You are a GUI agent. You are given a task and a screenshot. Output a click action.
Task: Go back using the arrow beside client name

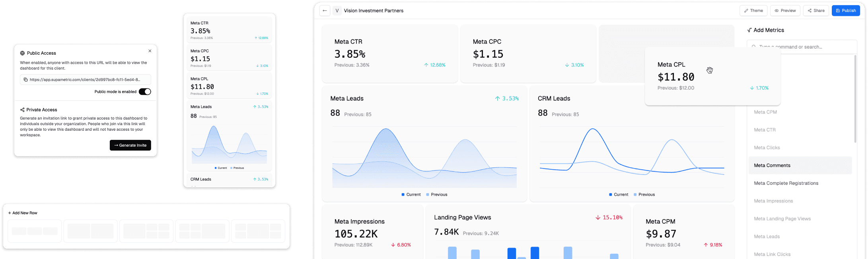click(x=325, y=11)
